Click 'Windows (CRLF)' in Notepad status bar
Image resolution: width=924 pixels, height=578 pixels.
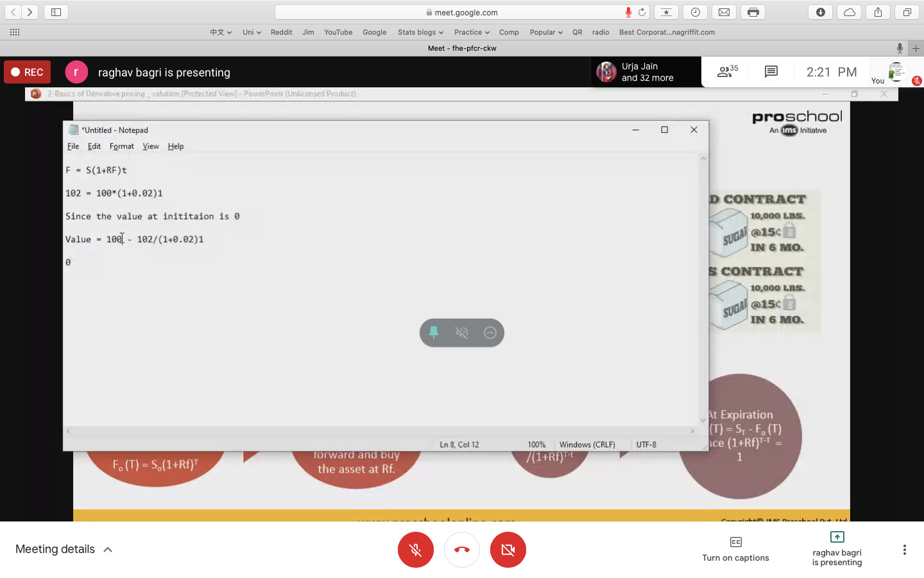[587, 444]
